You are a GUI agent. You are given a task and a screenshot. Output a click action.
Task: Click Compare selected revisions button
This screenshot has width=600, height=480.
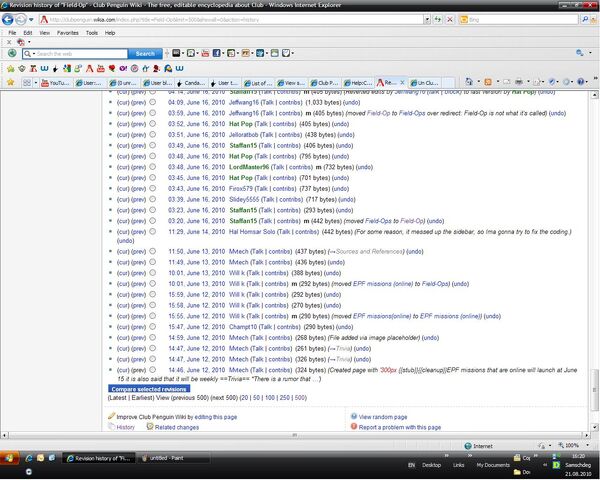[x=149, y=389]
